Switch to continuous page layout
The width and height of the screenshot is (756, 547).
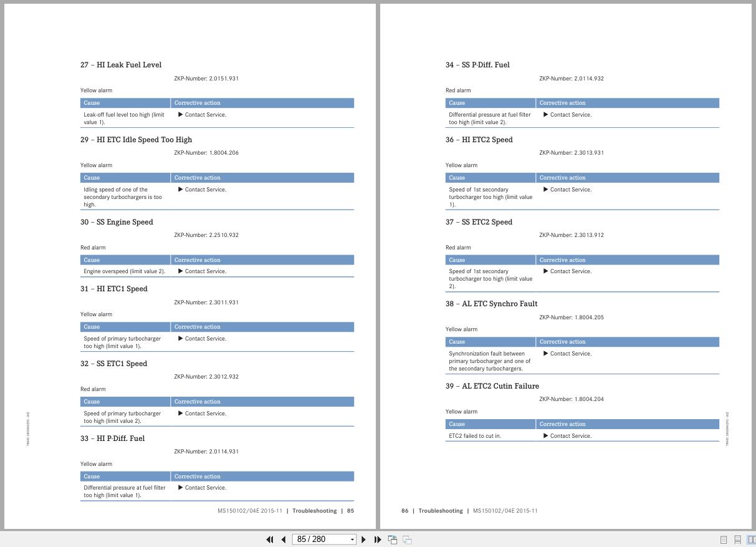click(x=737, y=540)
